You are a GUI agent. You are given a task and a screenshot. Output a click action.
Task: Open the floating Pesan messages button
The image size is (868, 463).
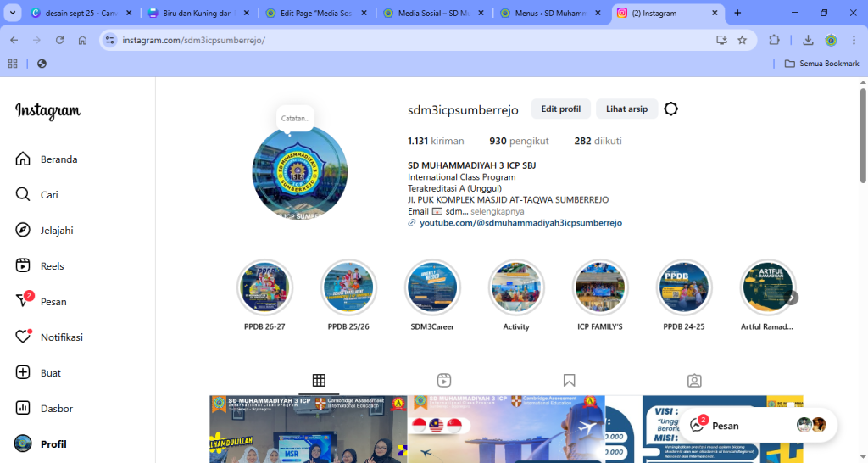pyautogui.click(x=759, y=426)
